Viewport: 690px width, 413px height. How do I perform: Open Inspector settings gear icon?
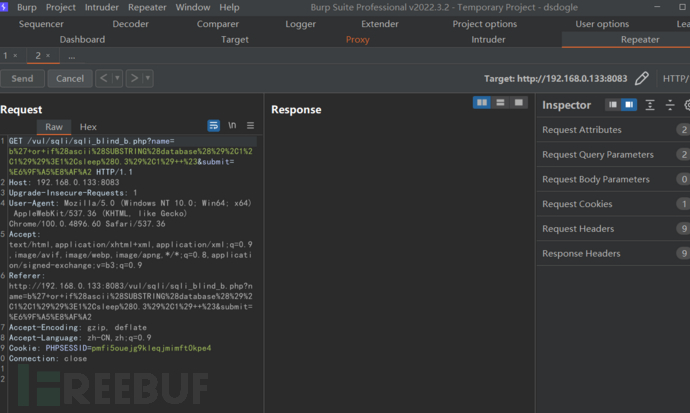tap(687, 105)
